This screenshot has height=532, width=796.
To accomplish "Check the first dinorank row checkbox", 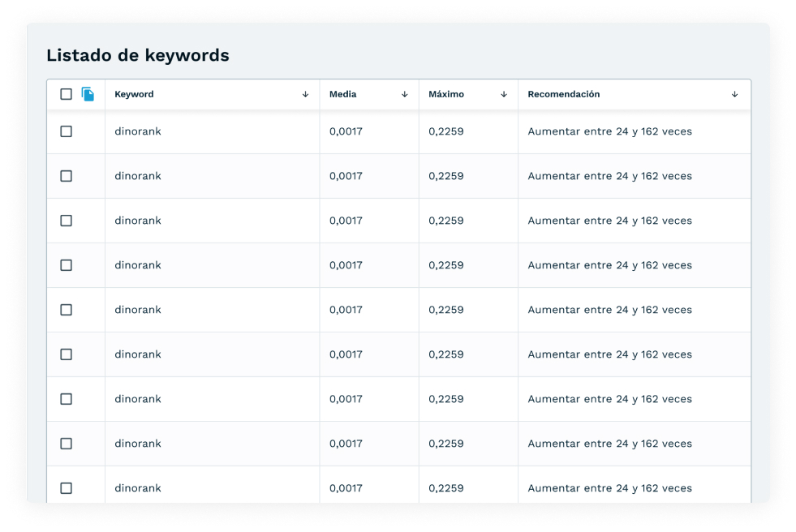I will click(66, 131).
